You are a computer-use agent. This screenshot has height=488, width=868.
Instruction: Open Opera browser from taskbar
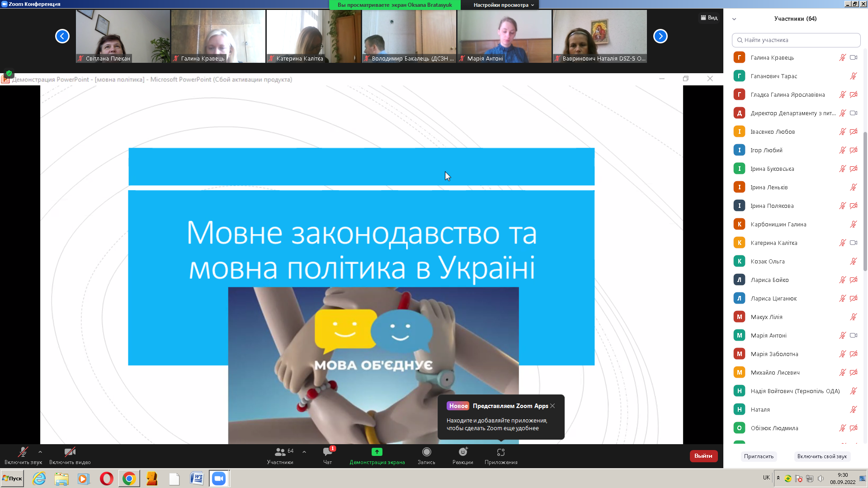click(x=107, y=479)
